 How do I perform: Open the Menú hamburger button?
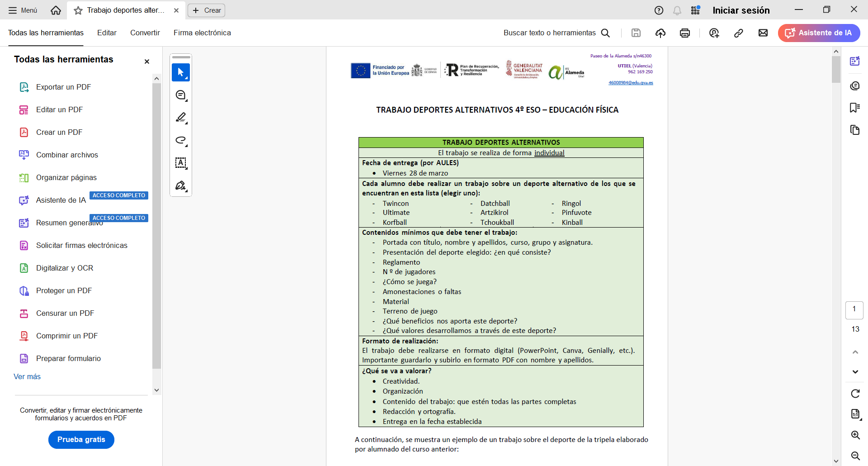23,10
